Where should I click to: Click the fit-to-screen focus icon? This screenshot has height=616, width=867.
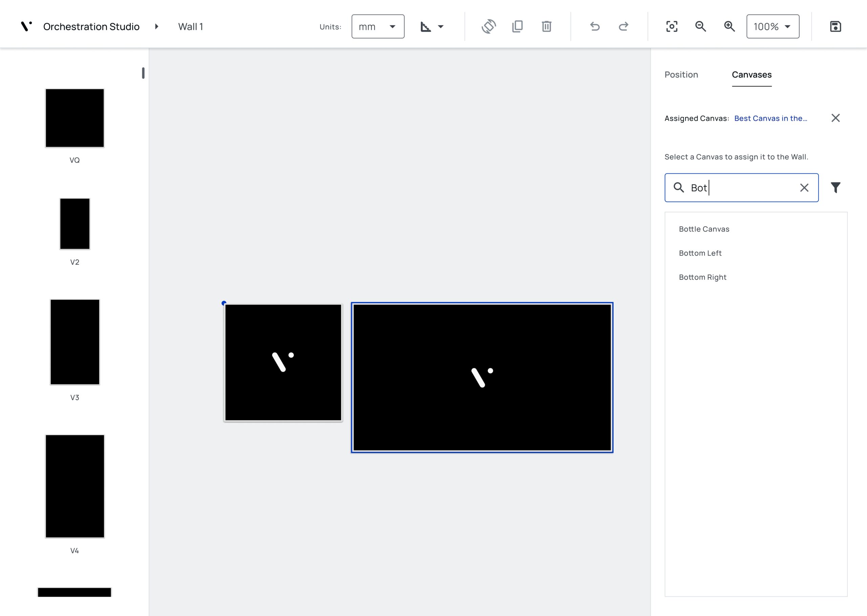tap(672, 26)
